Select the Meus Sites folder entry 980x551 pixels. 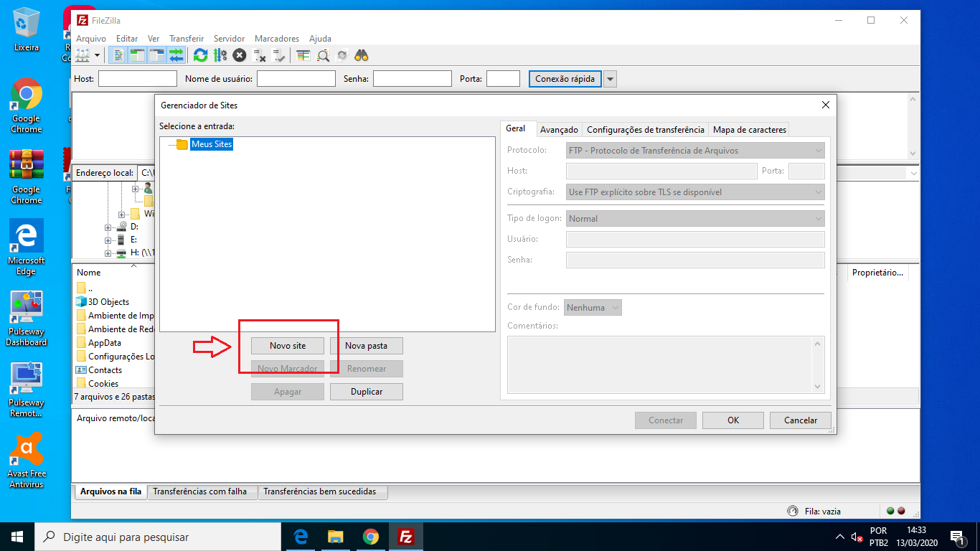[x=212, y=144]
